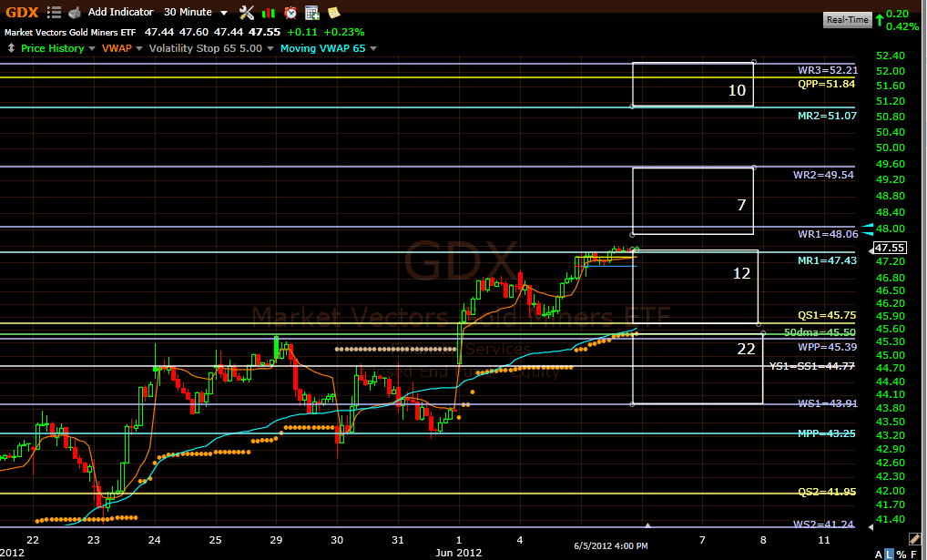Click the Volatility Stop 65 5.00 label
Screen dimensions: 927x560
(206, 48)
